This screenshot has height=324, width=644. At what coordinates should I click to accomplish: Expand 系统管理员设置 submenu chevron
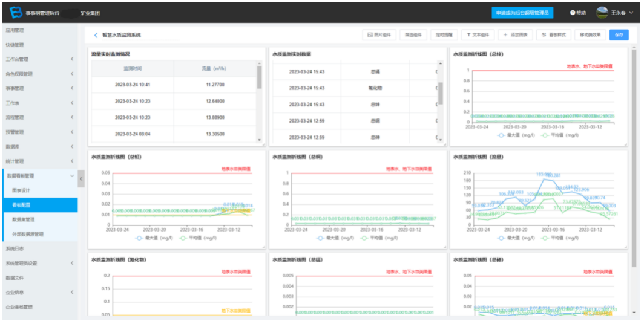point(72,264)
